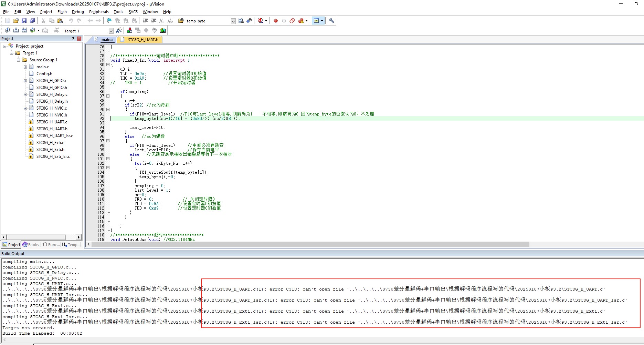Open the batch build dropdown arrow
Screen dimensions: 644x345
click(x=38, y=30)
